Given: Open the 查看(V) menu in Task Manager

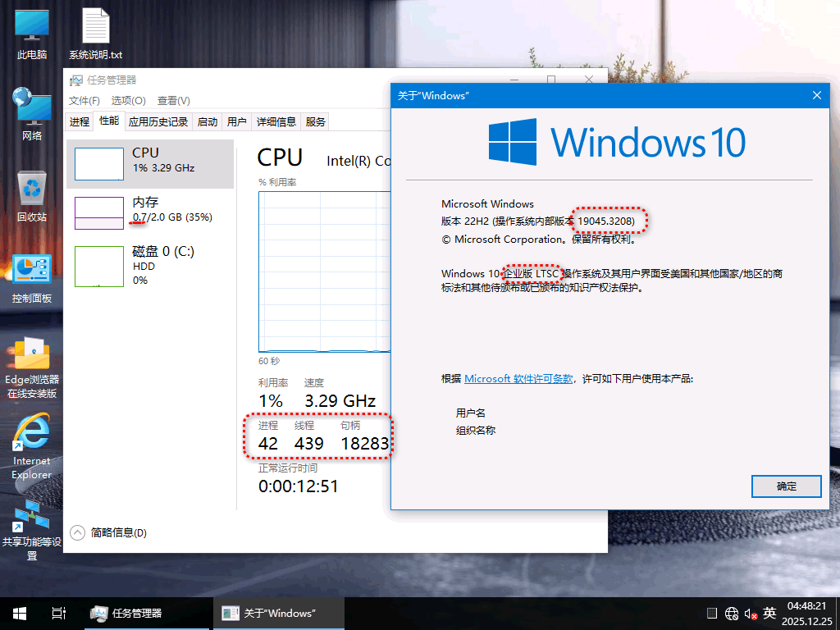Looking at the screenshot, I should 174,101.
